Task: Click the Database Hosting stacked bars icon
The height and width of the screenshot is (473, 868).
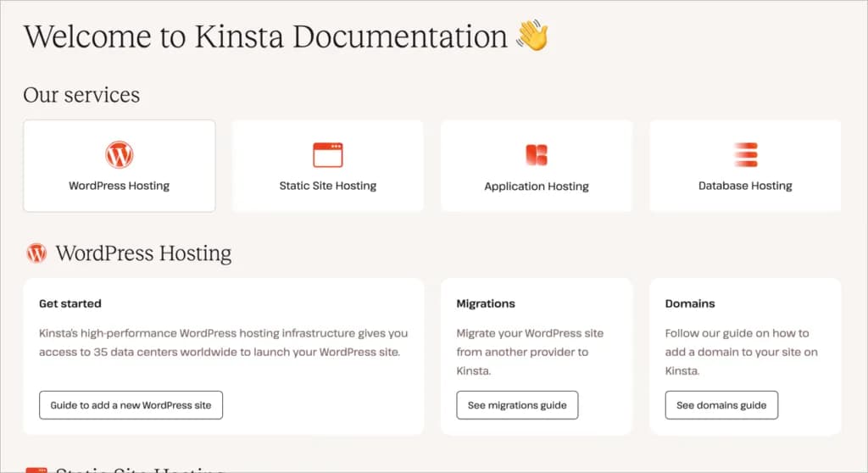Action: (745, 155)
